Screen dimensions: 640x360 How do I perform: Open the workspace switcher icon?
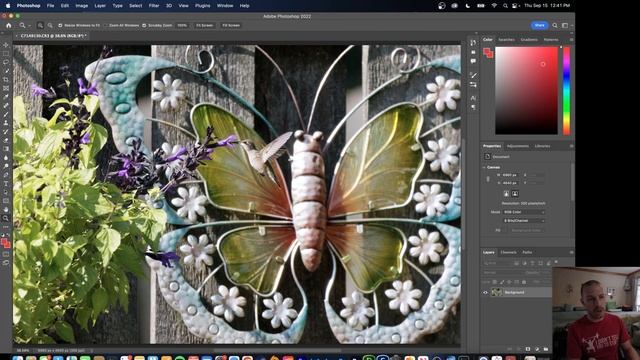tap(565, 25)
